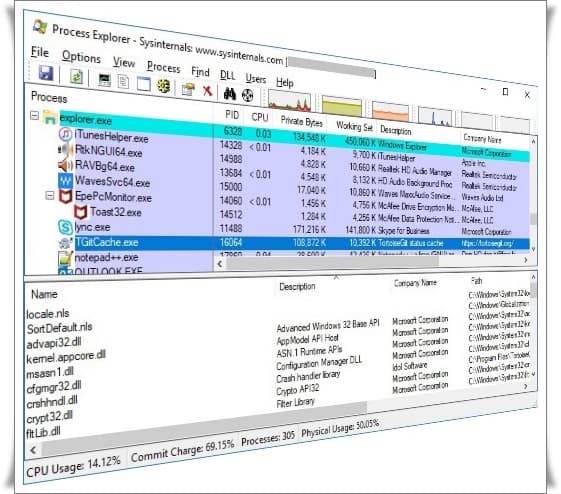Sort the lower pane by Name header
Image resolution: width=561 pixels, height=494 pixels.
click(x=44, y=294)
